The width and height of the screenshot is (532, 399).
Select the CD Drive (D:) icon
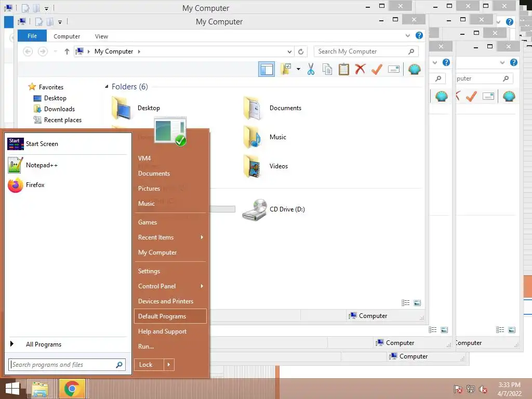[255, 210]
